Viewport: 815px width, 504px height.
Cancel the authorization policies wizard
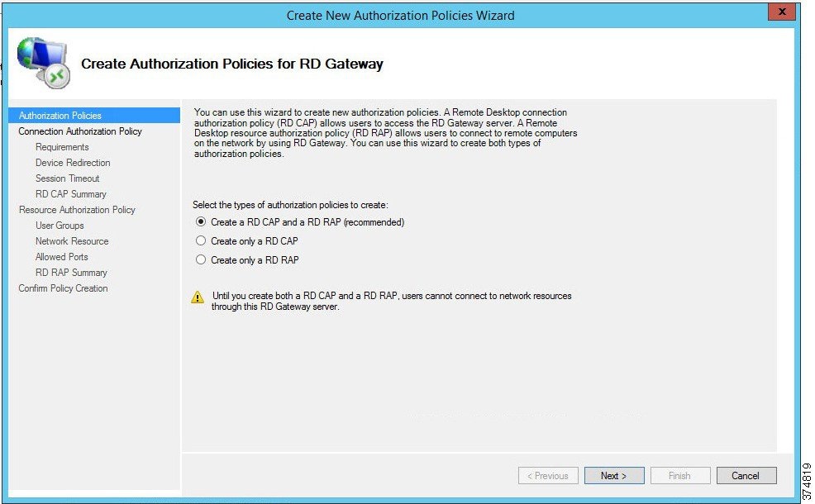tap(746, 475)
